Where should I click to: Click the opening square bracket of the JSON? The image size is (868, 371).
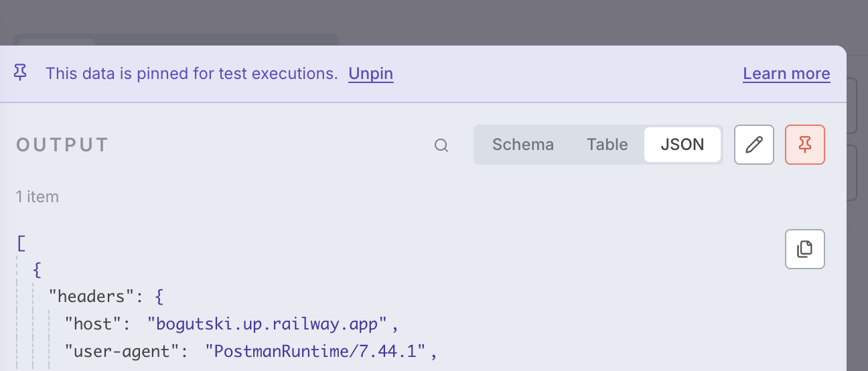click(21, 243)
